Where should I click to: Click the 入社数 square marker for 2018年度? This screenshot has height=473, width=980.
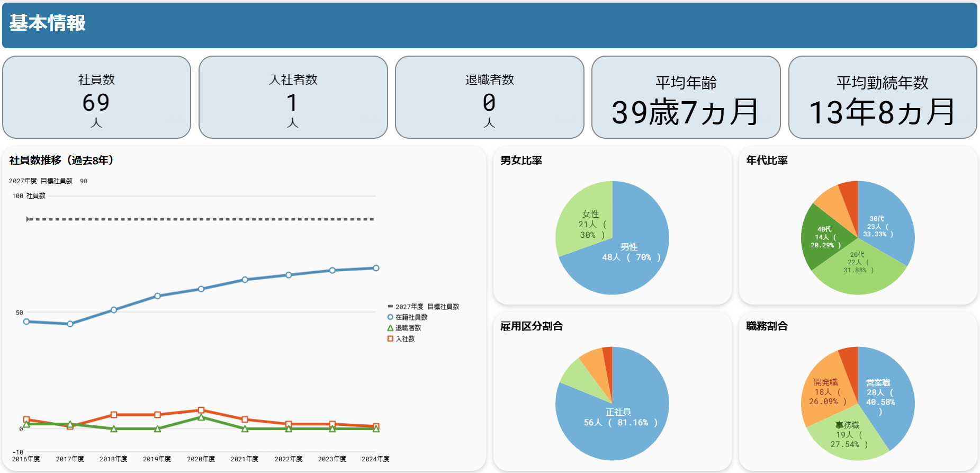click(114, 415)
